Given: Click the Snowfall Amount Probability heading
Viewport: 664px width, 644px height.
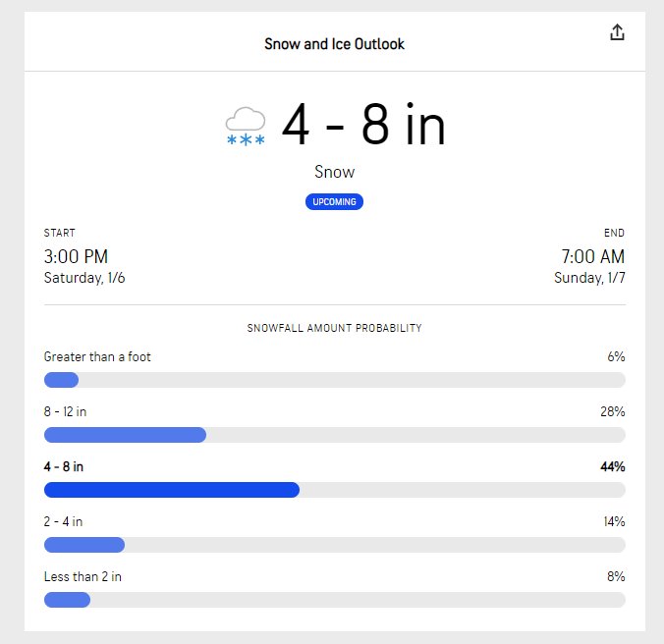Looking at the screenshot, I should (334, 328).
